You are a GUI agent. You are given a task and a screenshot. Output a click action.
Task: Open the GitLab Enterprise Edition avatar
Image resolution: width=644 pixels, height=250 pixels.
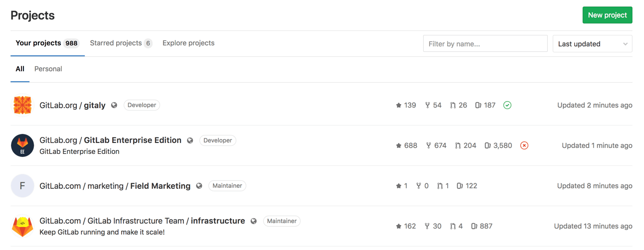(22, 145)
